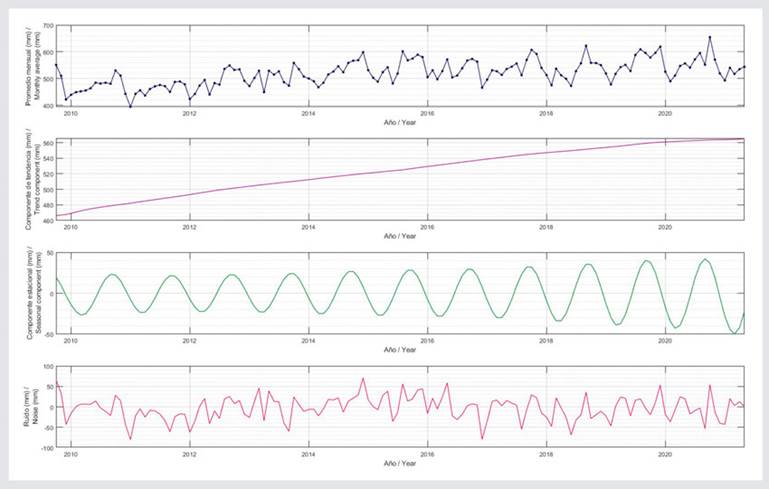
Task: Select the 700 y-axis tick on the monthly average plot
Action: (44, 26)
